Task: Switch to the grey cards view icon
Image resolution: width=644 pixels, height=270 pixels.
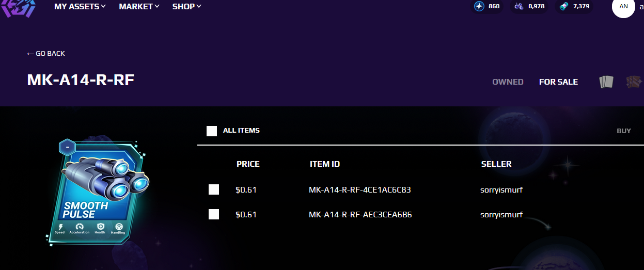Action: (606, 82)
